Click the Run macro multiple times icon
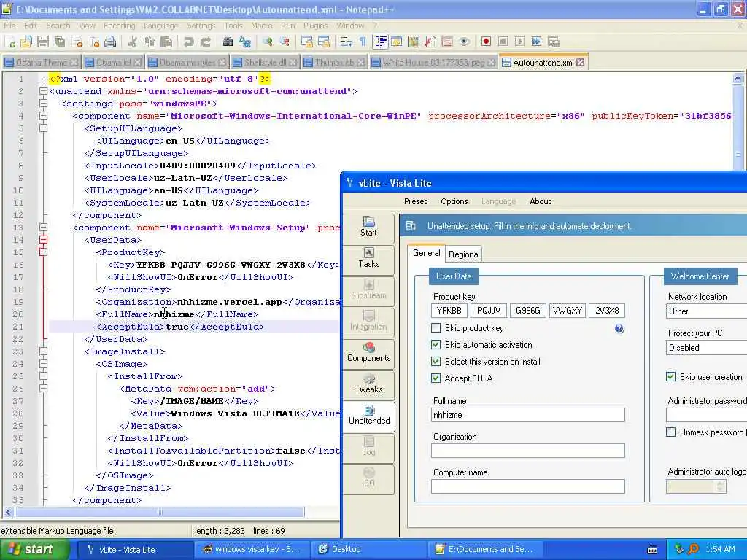 pos(536,42)
